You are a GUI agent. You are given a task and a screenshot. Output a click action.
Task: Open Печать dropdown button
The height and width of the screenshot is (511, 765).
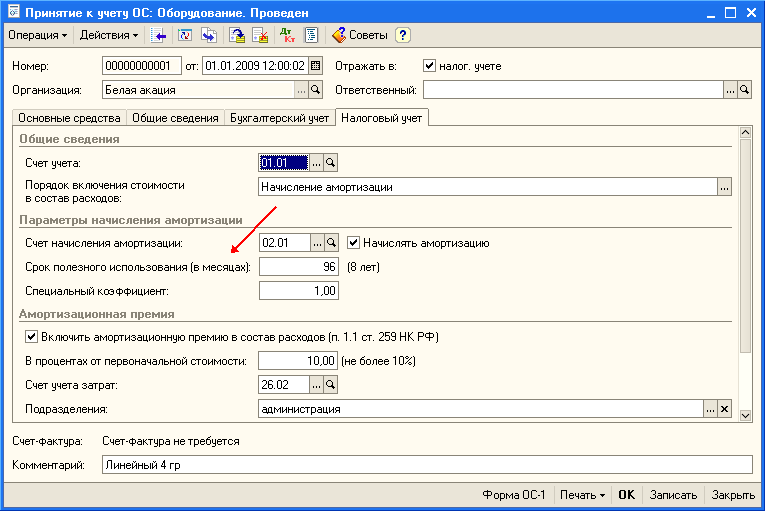(x=582, y=495)
